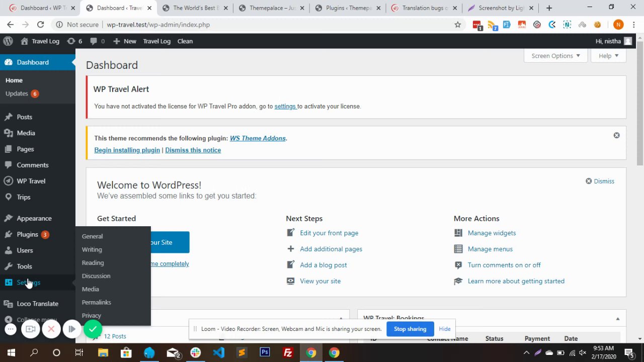The height and width of the screenshot is (362, 644).
Task: Open the Loom more options dots button
Action: [x=11, y=329]
